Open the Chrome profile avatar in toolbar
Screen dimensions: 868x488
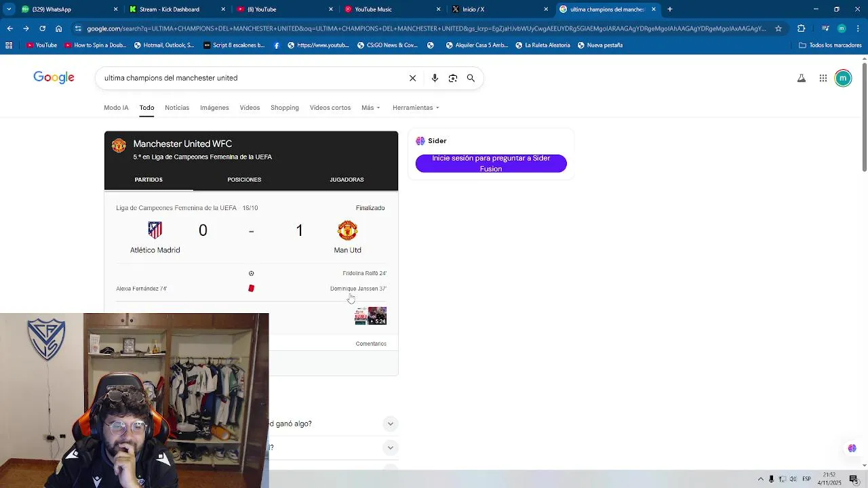(x=842, y=28)
